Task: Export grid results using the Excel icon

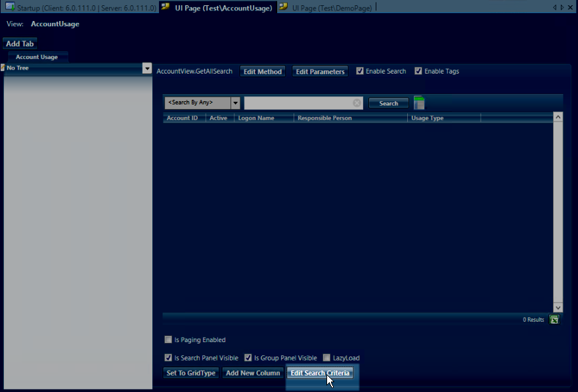Action: click(x=554, y=319)
